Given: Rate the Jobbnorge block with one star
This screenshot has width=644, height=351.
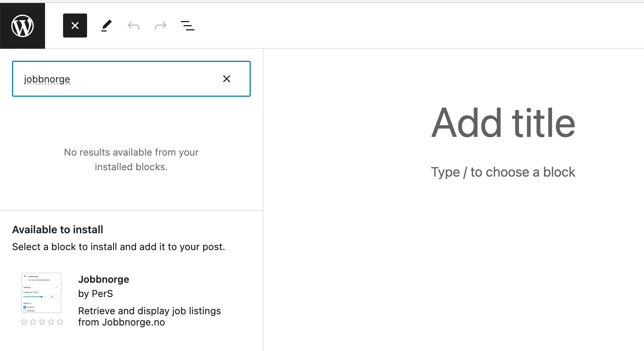Looking at the screenshot, I should (x=24, y=322).
